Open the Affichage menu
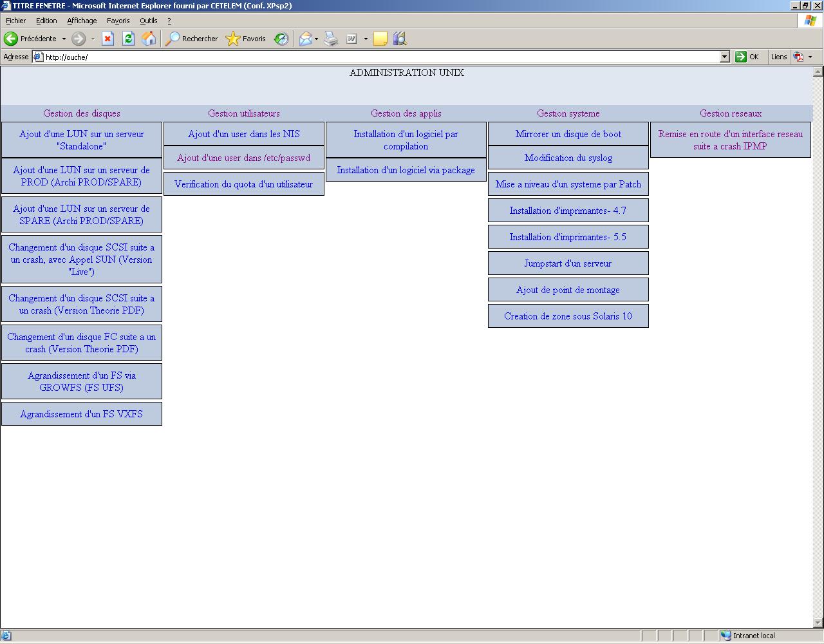824x644 pixels. point(82,21)
